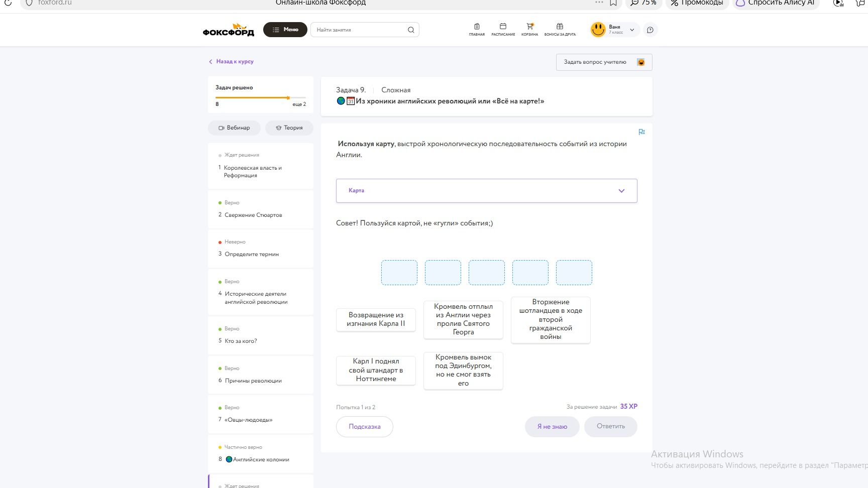
Task: Select card Карл I поднял свой штандарт
Action: pyautogui.click(x=376, y=370)
